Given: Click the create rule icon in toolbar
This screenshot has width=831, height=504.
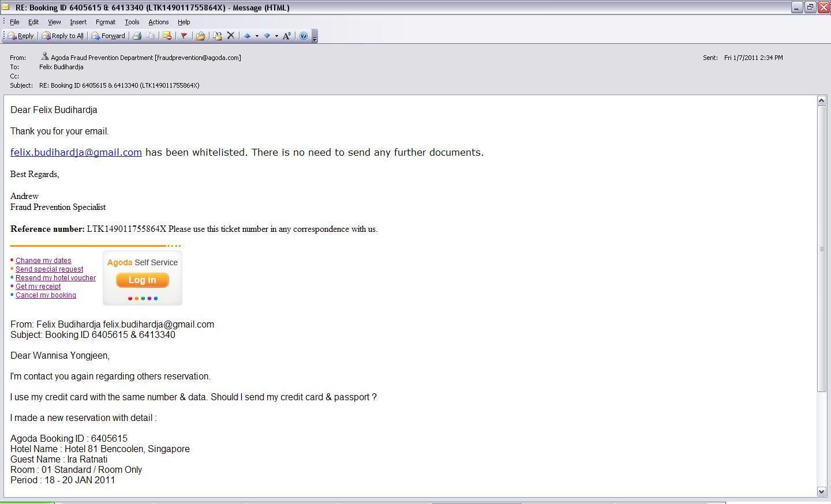Looking at the screenshot, I should 217,36.
